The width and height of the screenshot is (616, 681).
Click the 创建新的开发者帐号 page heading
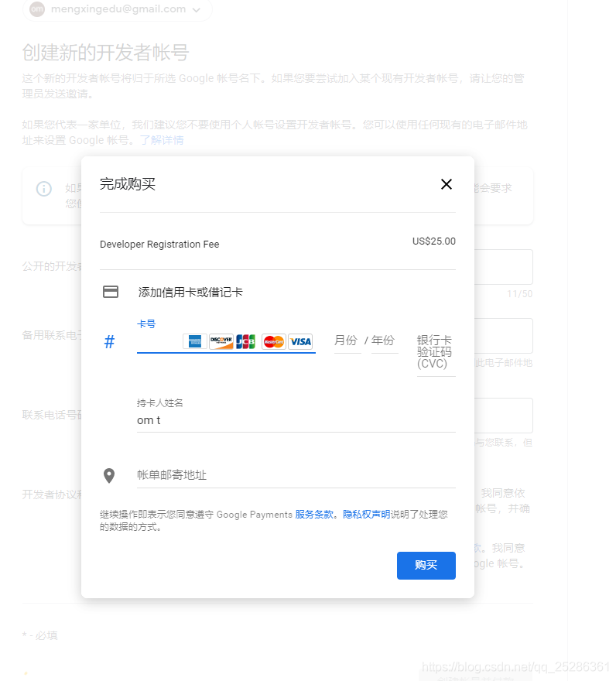pos(105,53)
